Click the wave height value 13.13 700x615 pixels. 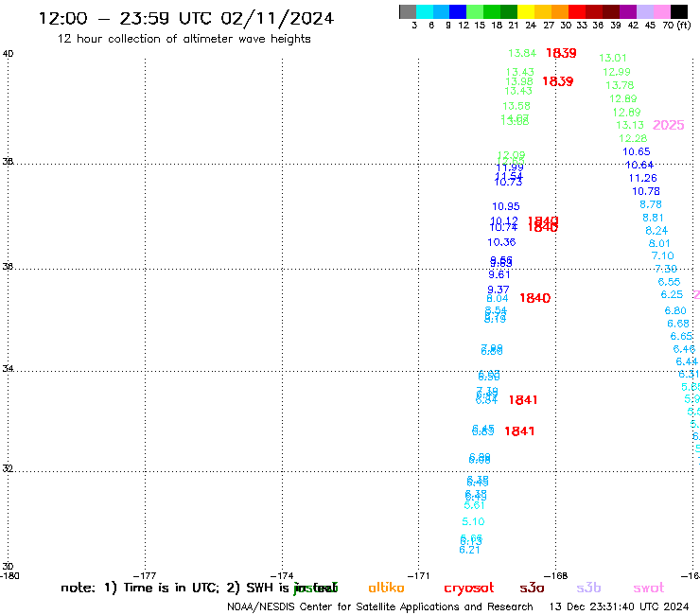630,125
